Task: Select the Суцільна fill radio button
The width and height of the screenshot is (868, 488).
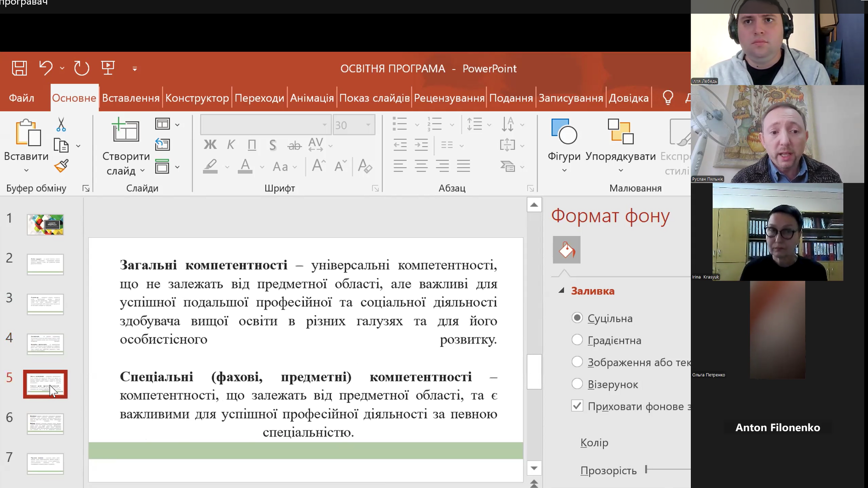Action: click(x=577, y=318)
